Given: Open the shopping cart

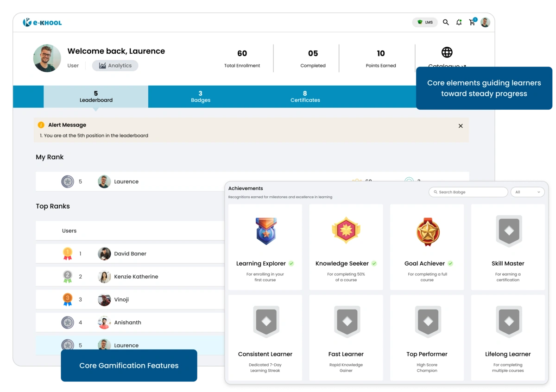Looking at the screenshot, I should [472, 22].
